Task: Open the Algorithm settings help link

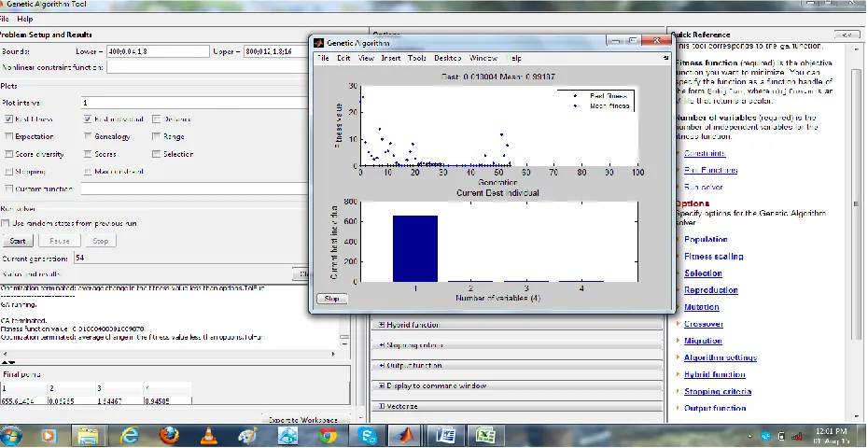Action: [721, 357]
